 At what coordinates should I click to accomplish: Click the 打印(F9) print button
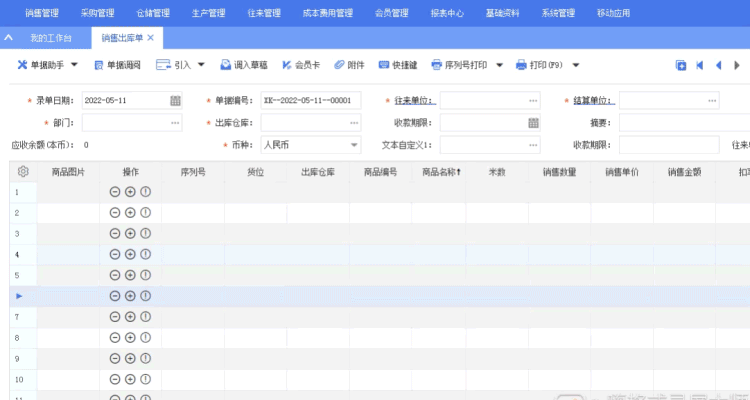pyautogui.click(x=540, y=65)
